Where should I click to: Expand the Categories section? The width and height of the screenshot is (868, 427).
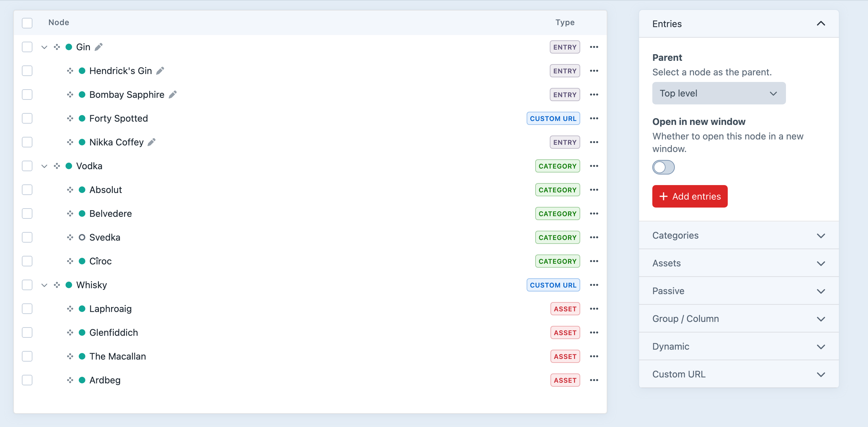[x=739, y=235]
